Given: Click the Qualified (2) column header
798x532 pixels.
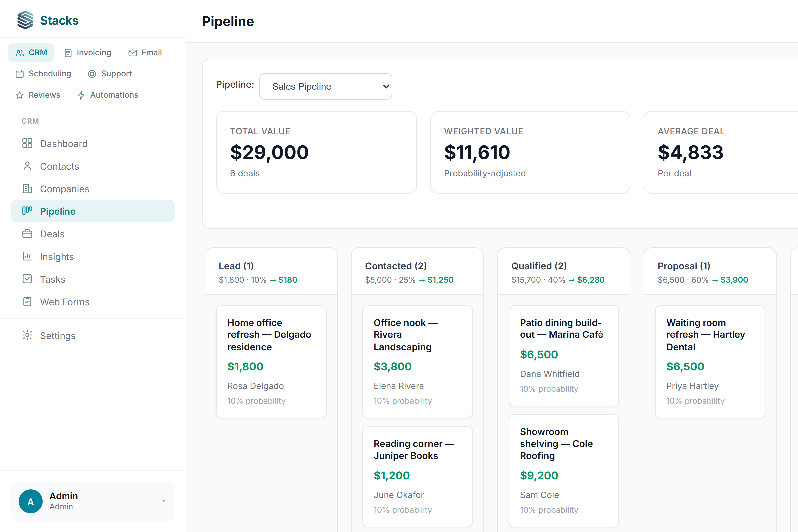Looking at the screenshot, I should tap(539, 266).
